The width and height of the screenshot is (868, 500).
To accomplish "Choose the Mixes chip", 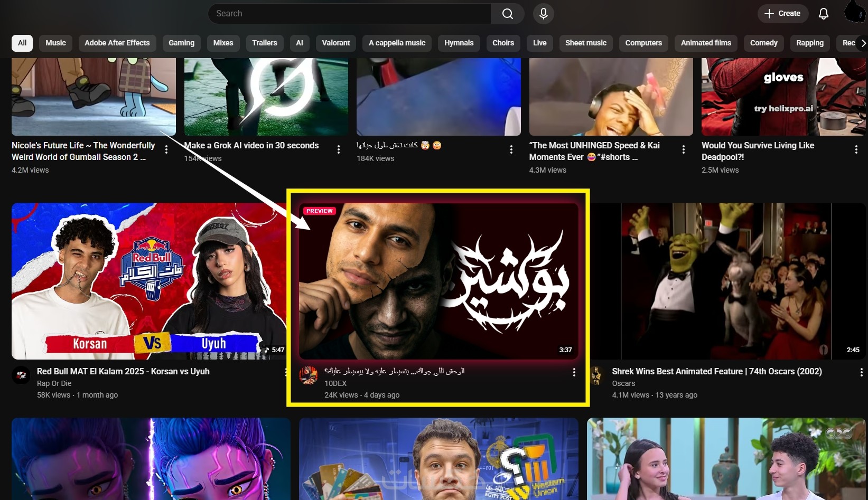I will [x=223, y=43].
